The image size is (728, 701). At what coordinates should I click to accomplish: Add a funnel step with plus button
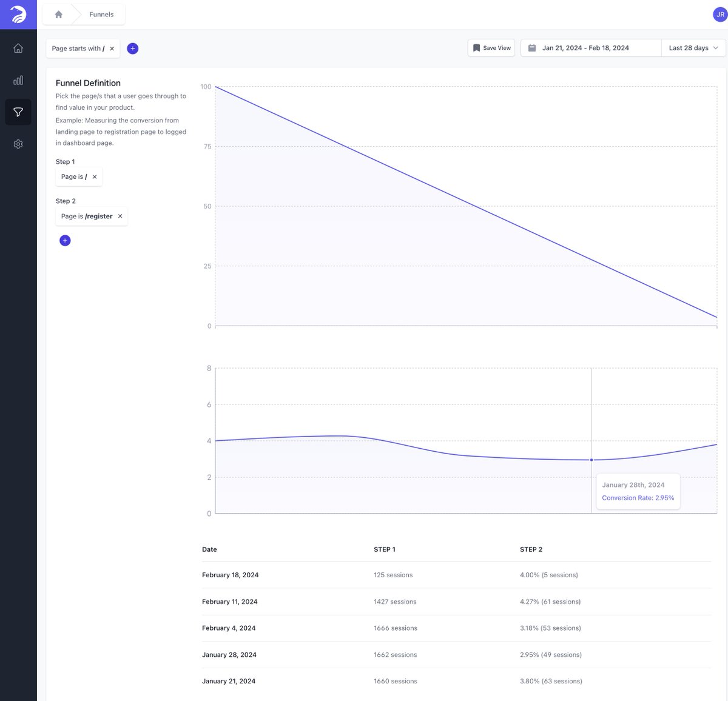pos(65,241)
